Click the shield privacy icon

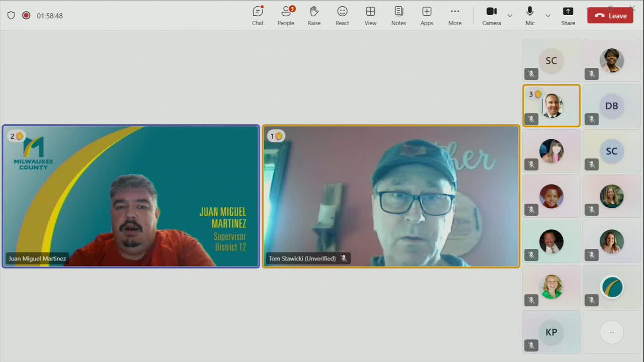point(11,16)
